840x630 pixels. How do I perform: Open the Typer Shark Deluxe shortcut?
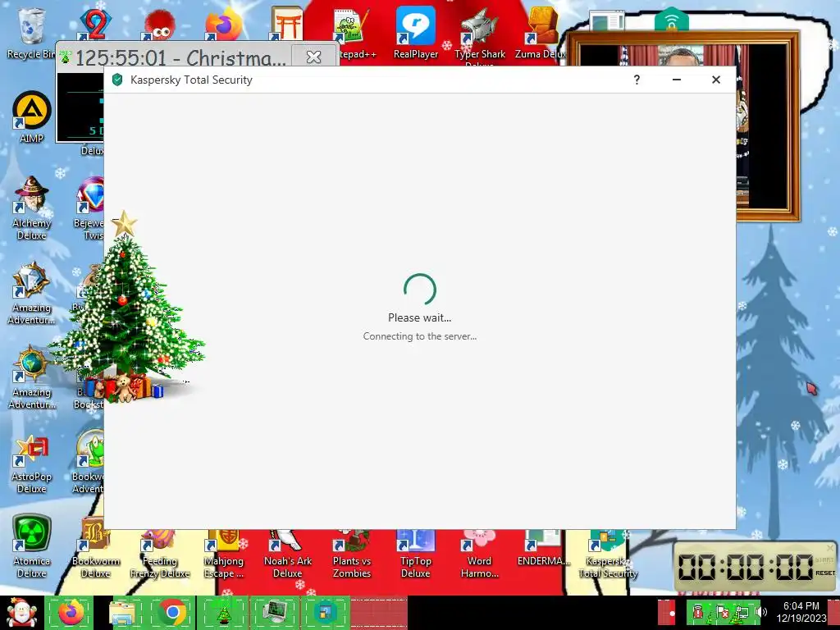[479, 35]
